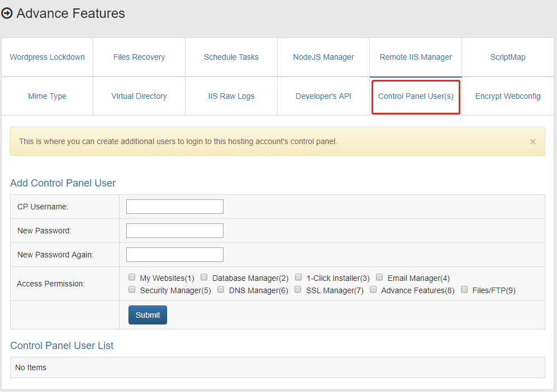Select the Remote IIS Manager tab
The image size is (557, 392).
click(x=415, y=57)
